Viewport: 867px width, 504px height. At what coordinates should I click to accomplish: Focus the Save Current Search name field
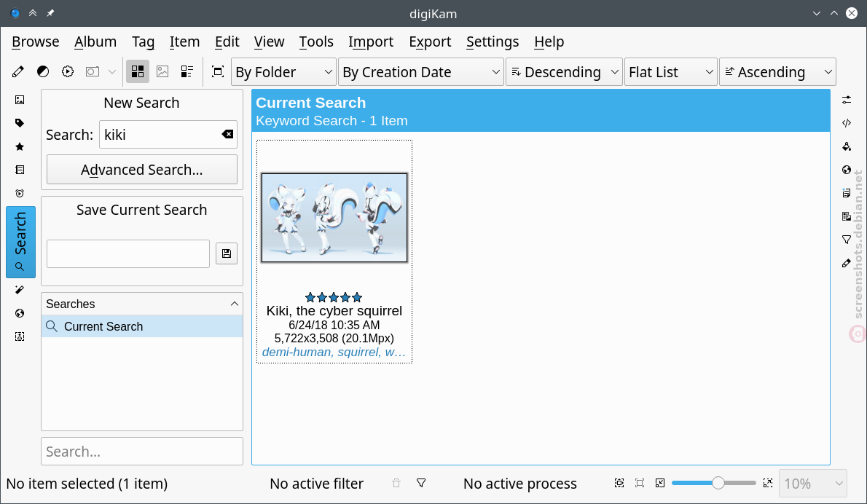(x=128, y=253)
